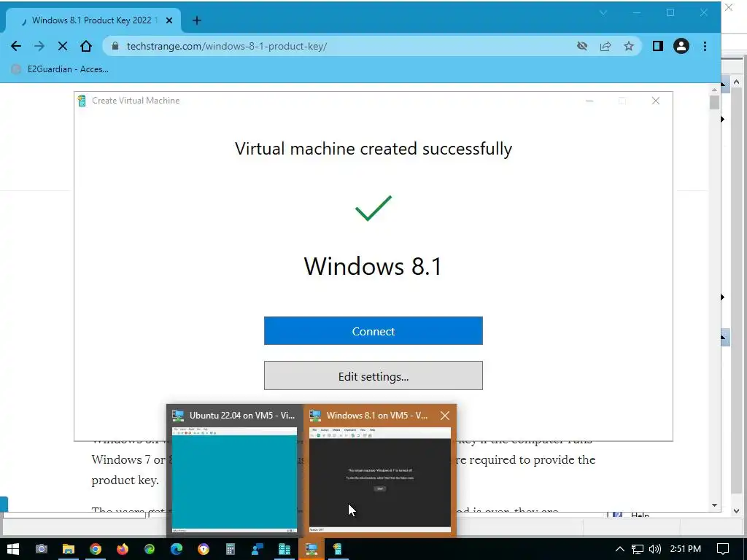Stop loading the page
Viewport: 747px width, 560px height.
[x=63, y=46]
